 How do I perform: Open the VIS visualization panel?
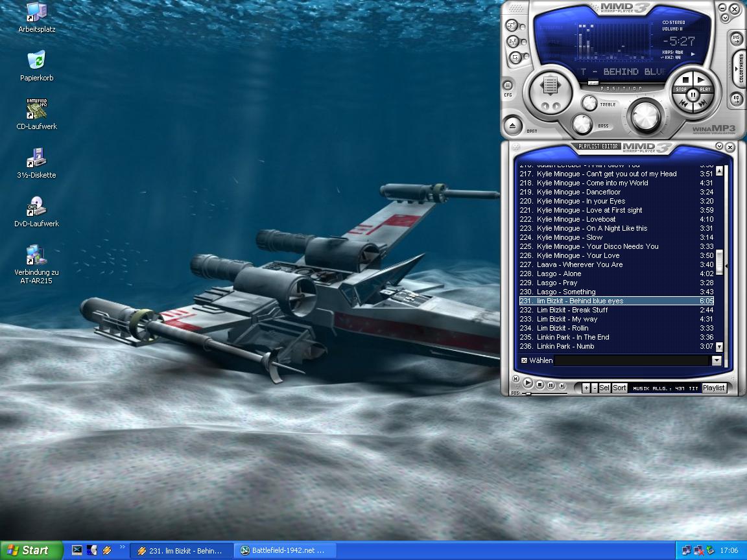(736, 38)
